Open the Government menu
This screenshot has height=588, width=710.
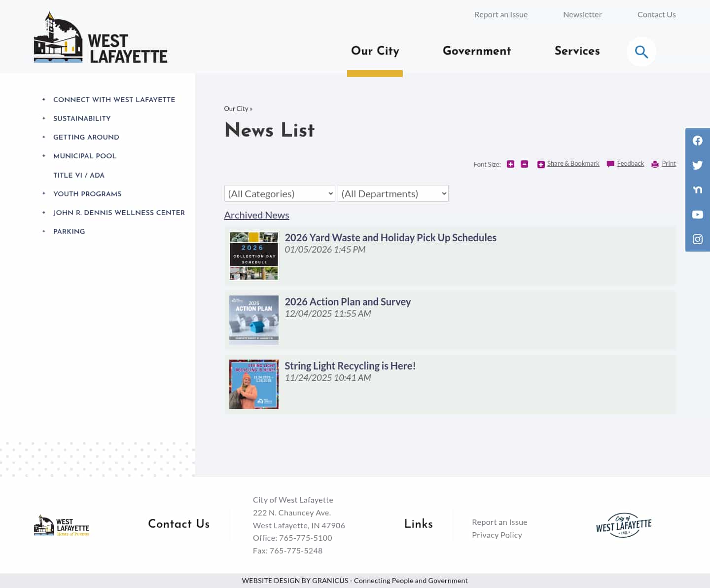coord(477,52)
